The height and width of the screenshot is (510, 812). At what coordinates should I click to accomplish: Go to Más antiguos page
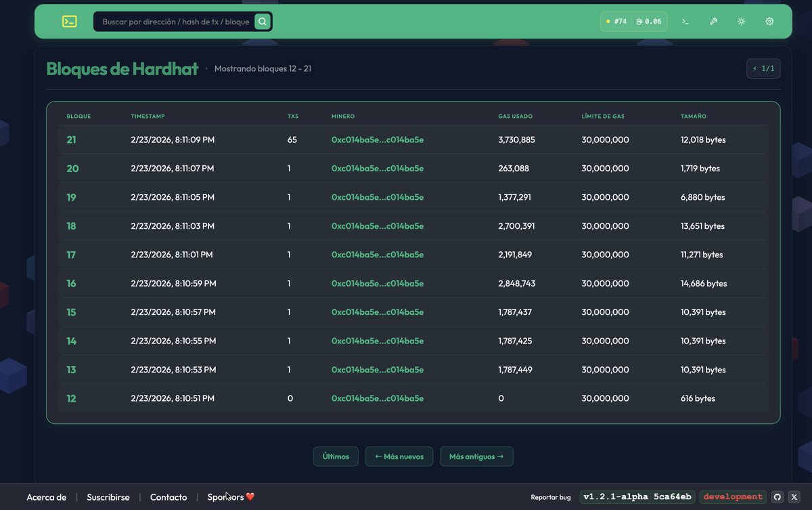click(476, 456)
